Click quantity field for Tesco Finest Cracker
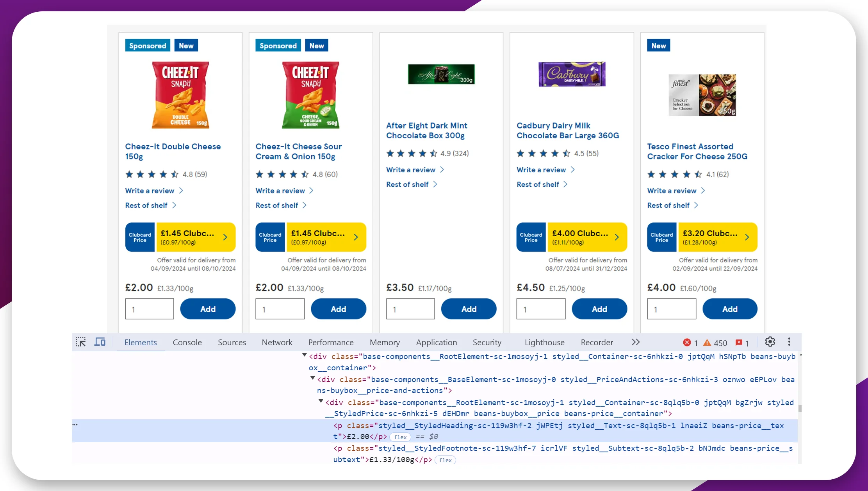 (x=672, y=309)
